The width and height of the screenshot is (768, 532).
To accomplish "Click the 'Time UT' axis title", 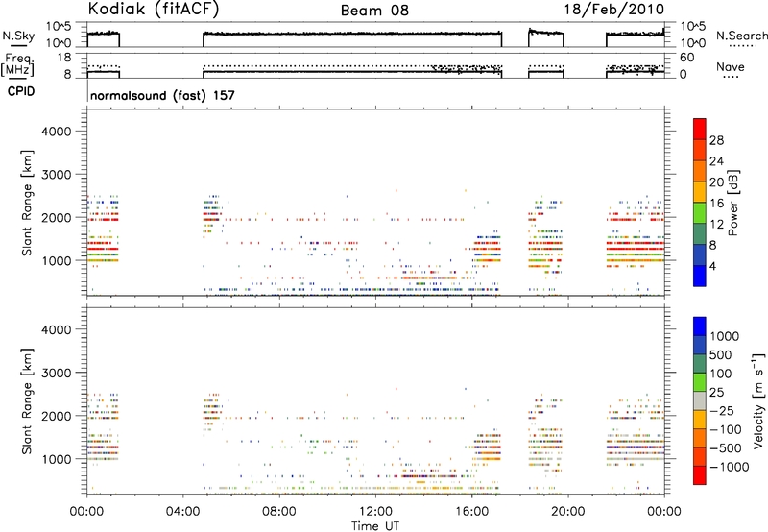I will point(375,526).
